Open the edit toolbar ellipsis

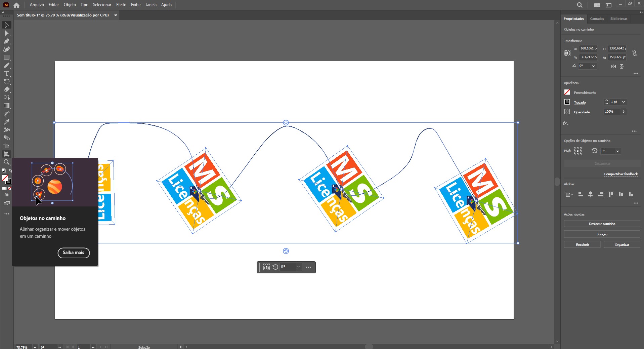pyautogui.click(x=6, y=214)
